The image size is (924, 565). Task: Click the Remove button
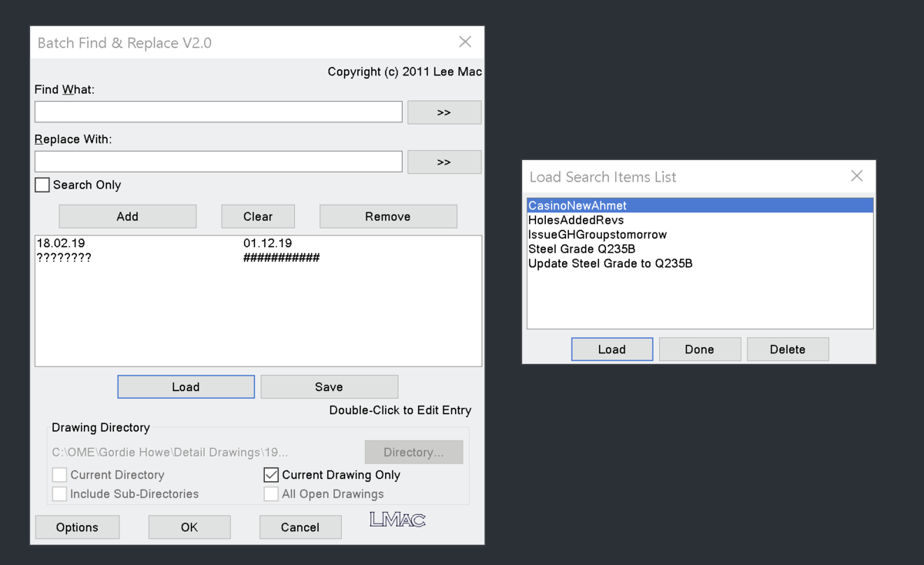(388, 216)
